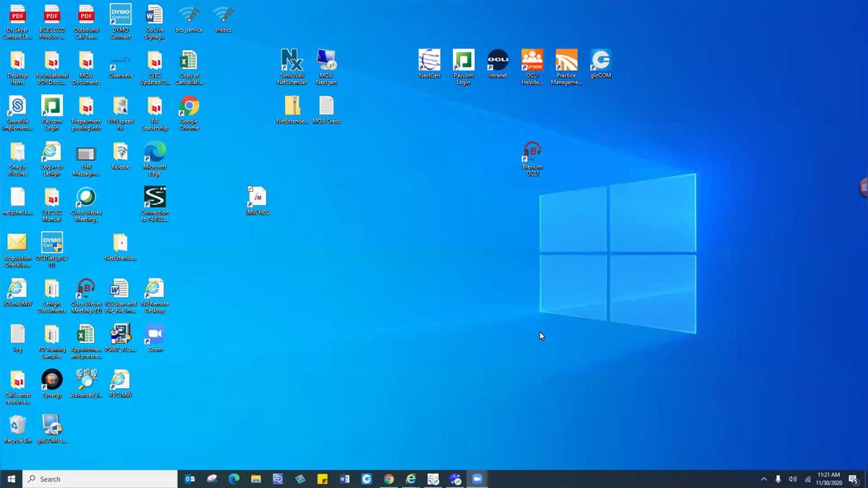Click the taskbar Search box
The height and width of the screenshot is (488, 868).
[x=101, y=479]
